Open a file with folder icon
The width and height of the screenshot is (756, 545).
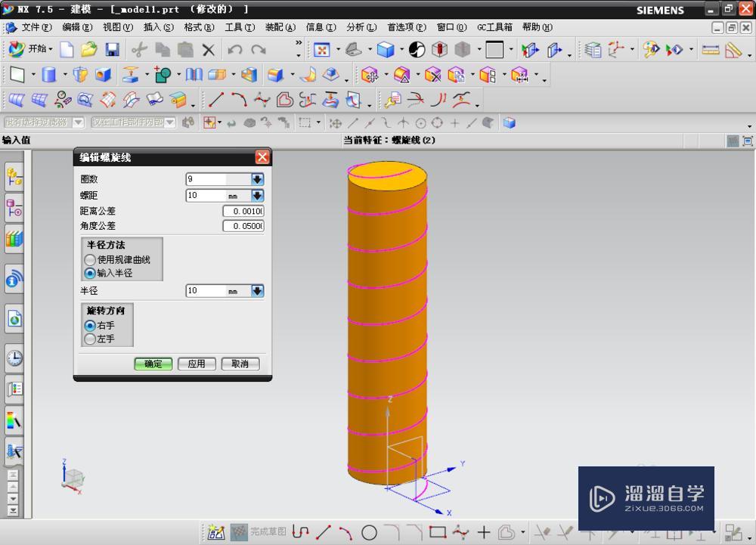pos(88,49)
